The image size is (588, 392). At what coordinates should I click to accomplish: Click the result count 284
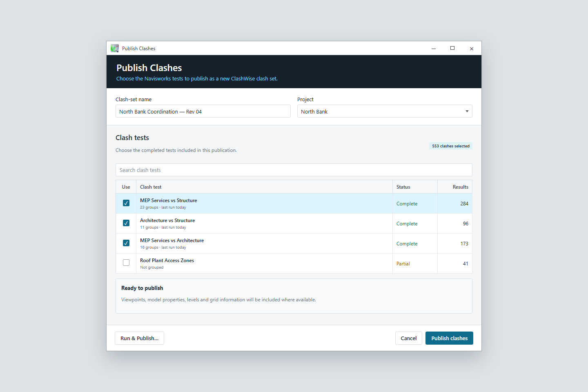464,204
